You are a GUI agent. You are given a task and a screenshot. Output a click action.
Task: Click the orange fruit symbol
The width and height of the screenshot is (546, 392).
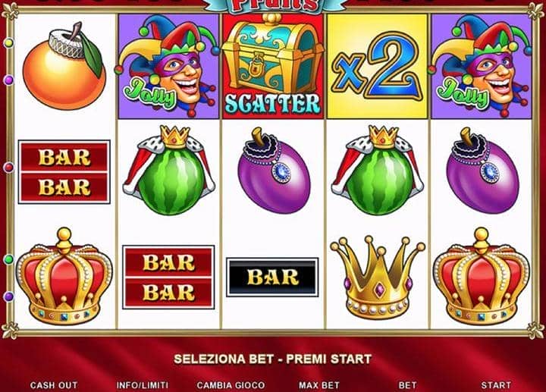[64, 66]
